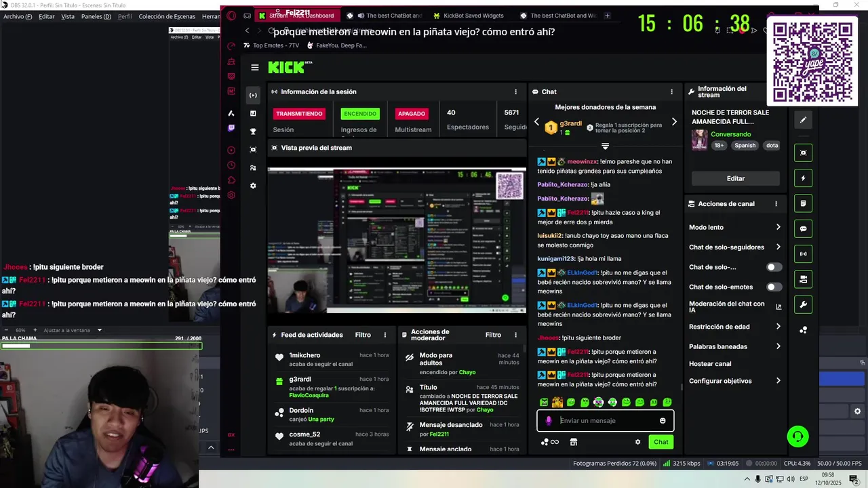The image size is (868, 488).
Task: Click the green Chat send button
Action: (660, 442)
